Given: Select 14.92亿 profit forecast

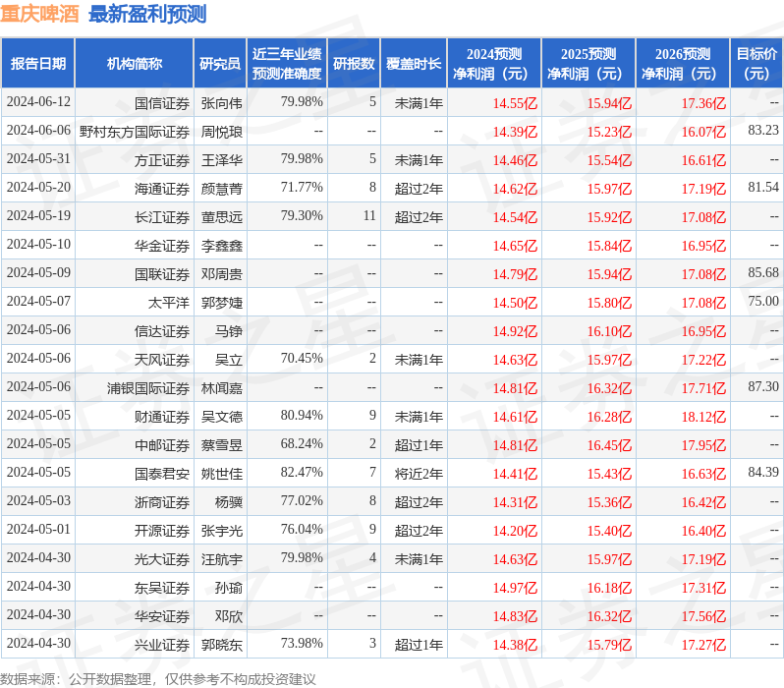Looking at the screenshot, I should click(x=515, y=332).
